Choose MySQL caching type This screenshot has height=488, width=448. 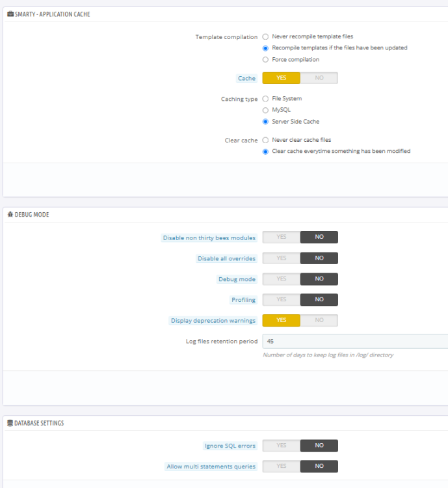click(265, 110)
